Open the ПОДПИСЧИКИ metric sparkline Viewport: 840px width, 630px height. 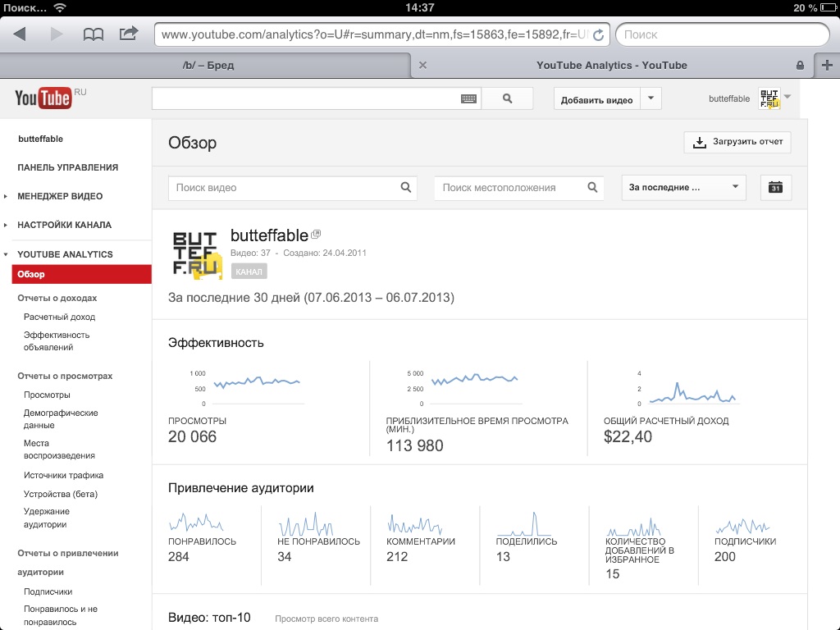pyautogui.click(x=743, y=525)
